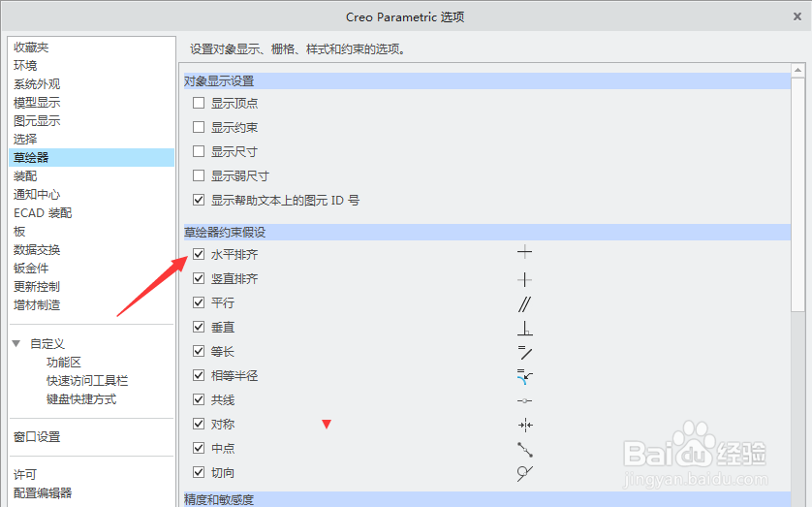Screen dimensions: 812x507
Task: Select 键盘快捷方式 under 自定义
Action: click(x=81, y=399)
